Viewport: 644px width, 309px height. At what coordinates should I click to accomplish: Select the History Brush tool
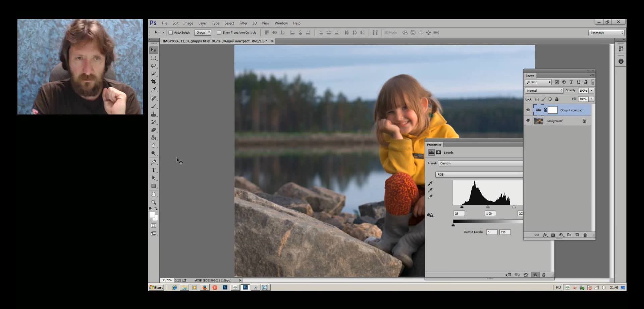(x=154, y=122)
